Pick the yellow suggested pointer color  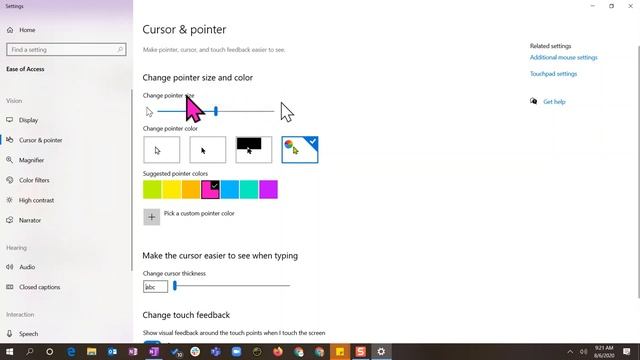coord(171,189)
